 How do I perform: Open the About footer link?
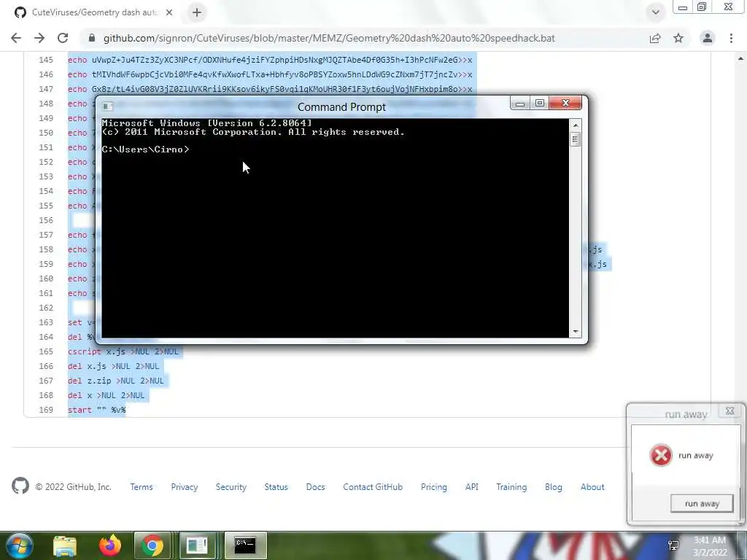coord(592,486)
